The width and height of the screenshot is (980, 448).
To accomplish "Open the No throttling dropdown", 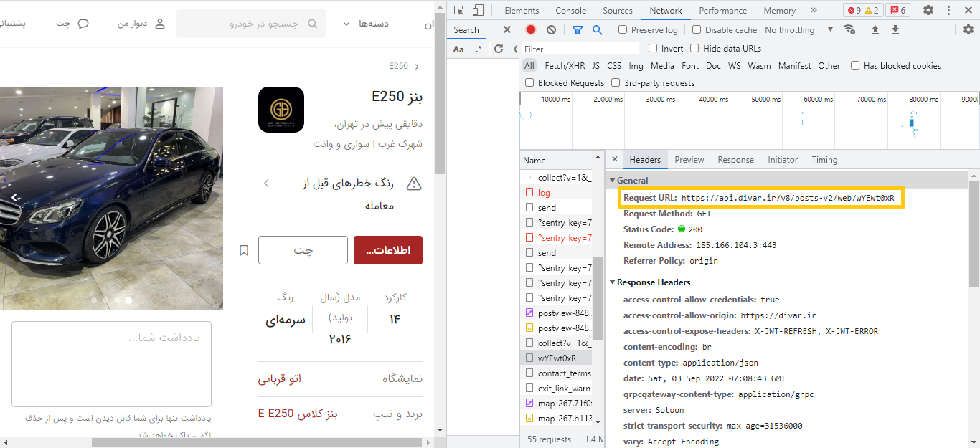I will tap(799, 29).
